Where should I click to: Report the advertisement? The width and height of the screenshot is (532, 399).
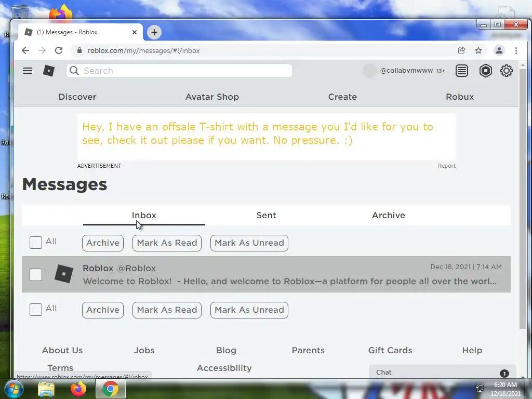tap(446, 166)
